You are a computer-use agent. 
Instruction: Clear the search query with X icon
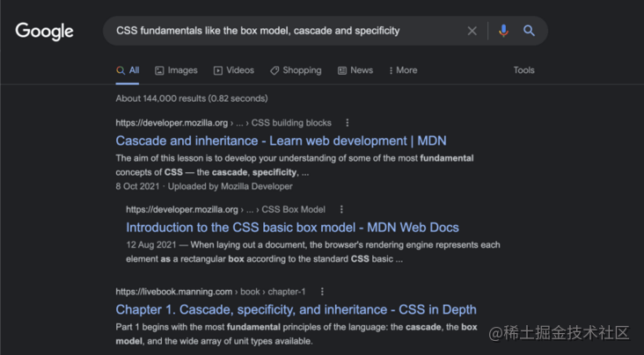pos(472,31)
